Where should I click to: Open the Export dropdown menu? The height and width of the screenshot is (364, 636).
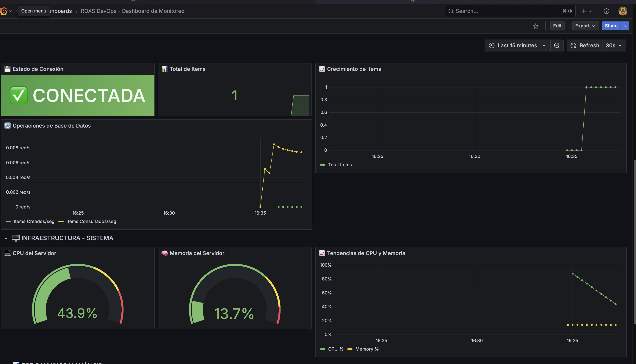pyautogui.click(x=585, y=26)
